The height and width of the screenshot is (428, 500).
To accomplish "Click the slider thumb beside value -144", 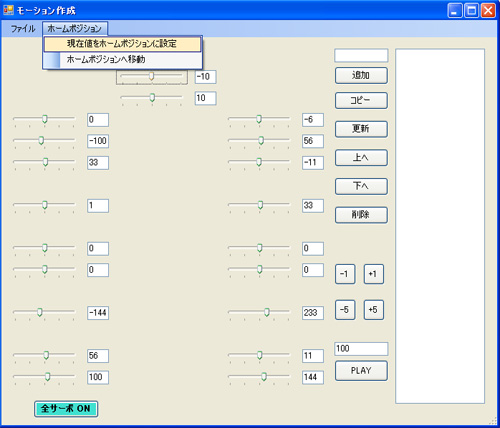I will coord(39,312).
